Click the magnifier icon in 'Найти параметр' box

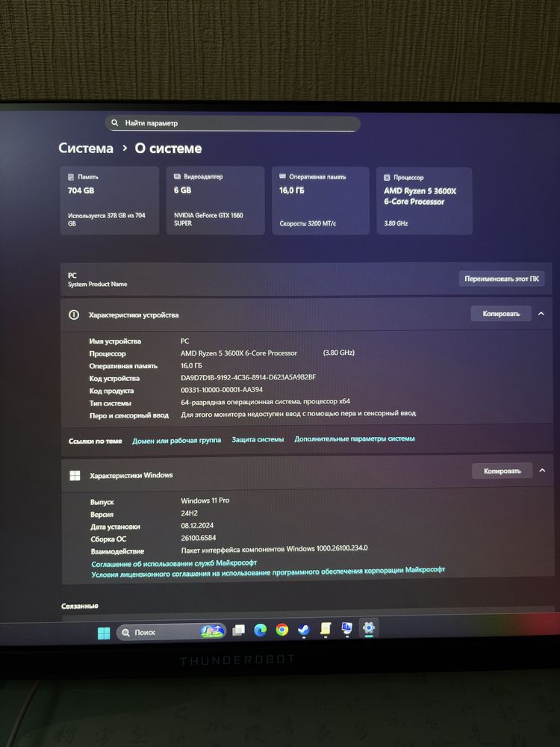115,123
